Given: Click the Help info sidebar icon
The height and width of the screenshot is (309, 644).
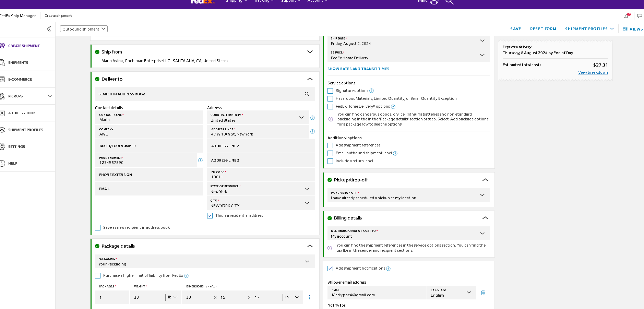Looking at the screenshot, I should (x=2, y=163).
